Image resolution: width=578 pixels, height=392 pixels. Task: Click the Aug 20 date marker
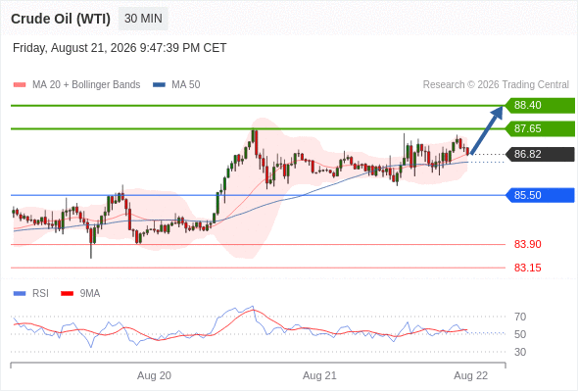click(x=154, y=375)
